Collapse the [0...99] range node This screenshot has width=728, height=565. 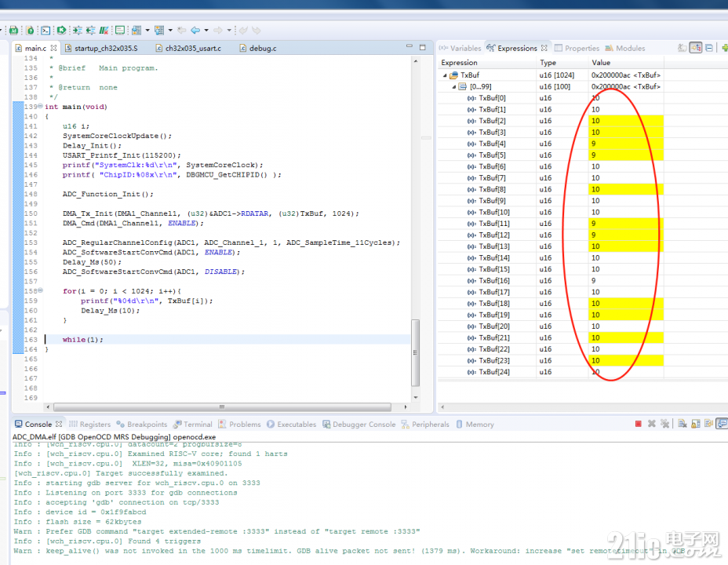pos(454,87)
